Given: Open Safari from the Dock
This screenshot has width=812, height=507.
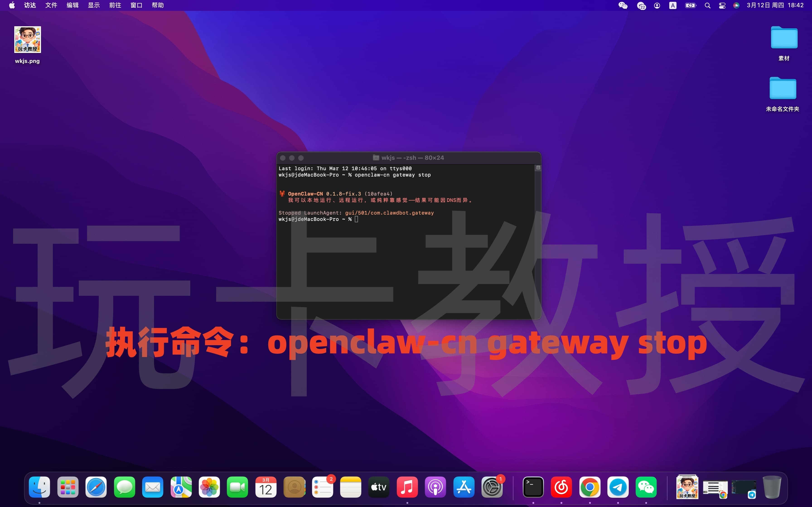Looking at the screenshot, I should 96,487.
